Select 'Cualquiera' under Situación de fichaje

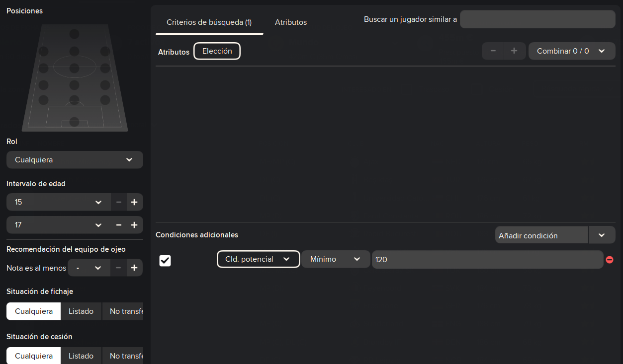point(34,311)
